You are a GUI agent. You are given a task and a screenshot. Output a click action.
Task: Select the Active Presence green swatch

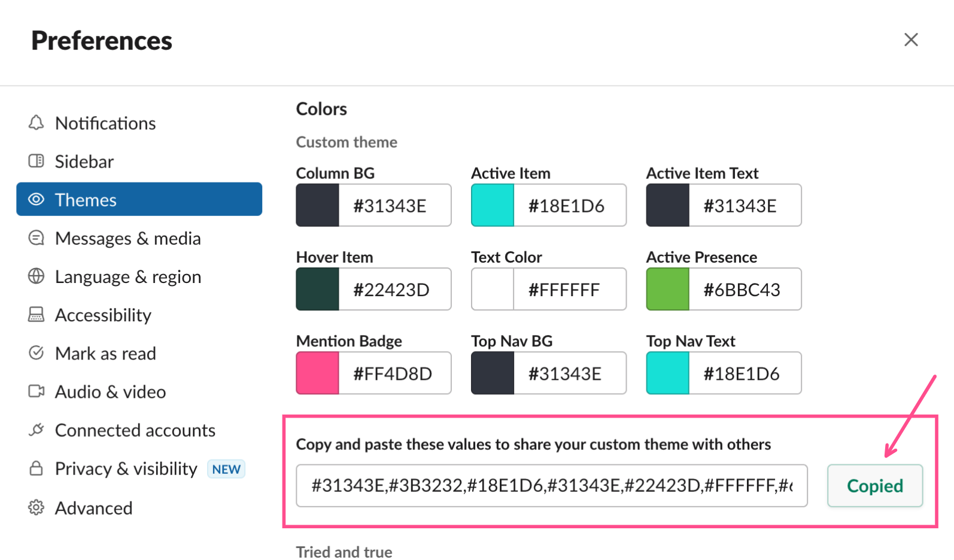(x=668, y=290)
